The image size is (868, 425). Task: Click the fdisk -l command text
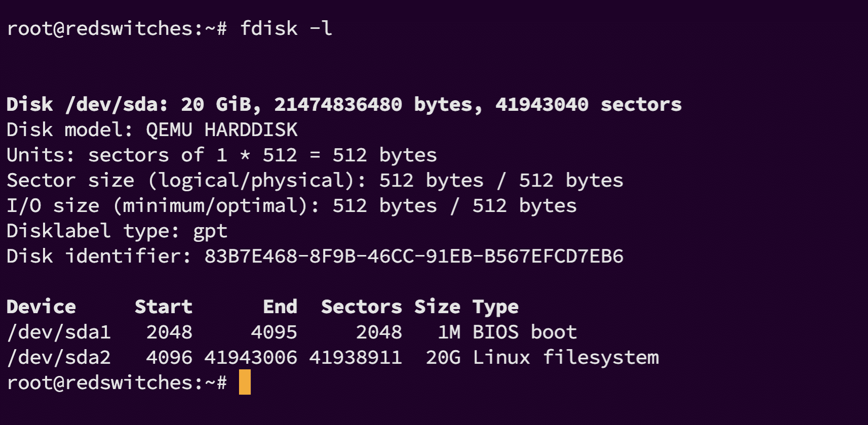point(286,28)
